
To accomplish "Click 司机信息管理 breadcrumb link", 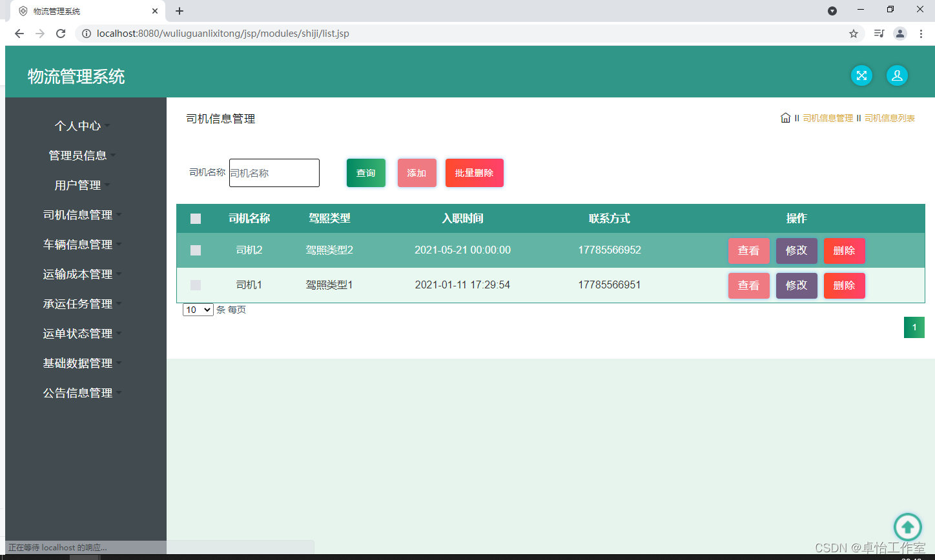I will [828, 118].
